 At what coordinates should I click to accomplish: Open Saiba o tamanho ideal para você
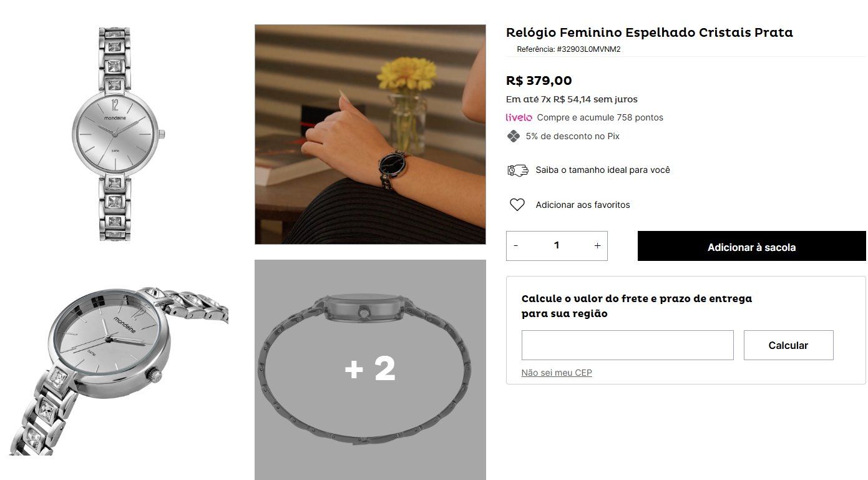point(603,170)
